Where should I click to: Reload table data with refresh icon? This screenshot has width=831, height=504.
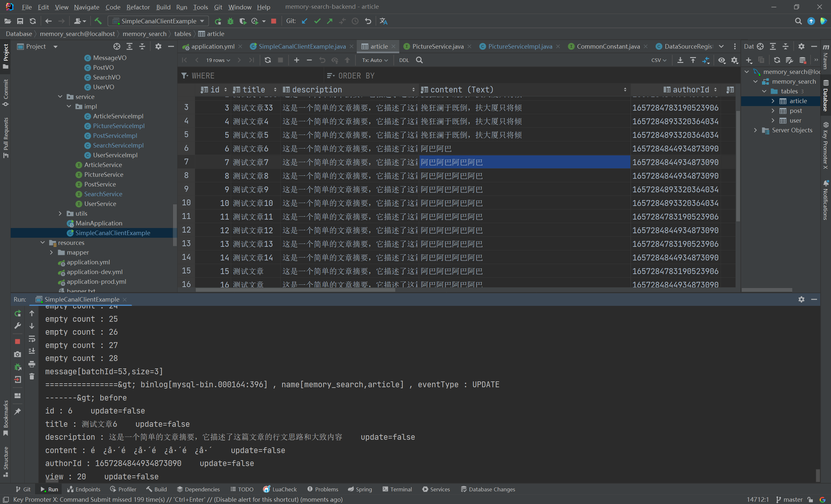click(268, 60)
